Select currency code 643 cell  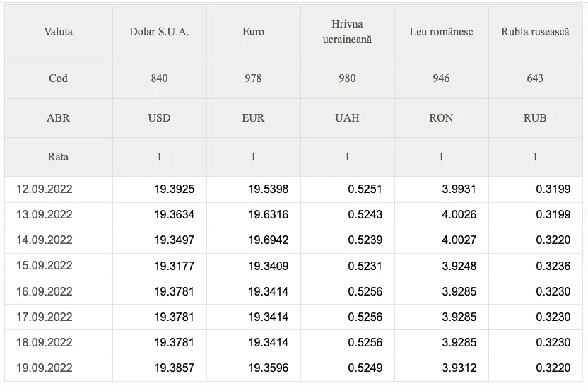point(536,78)
